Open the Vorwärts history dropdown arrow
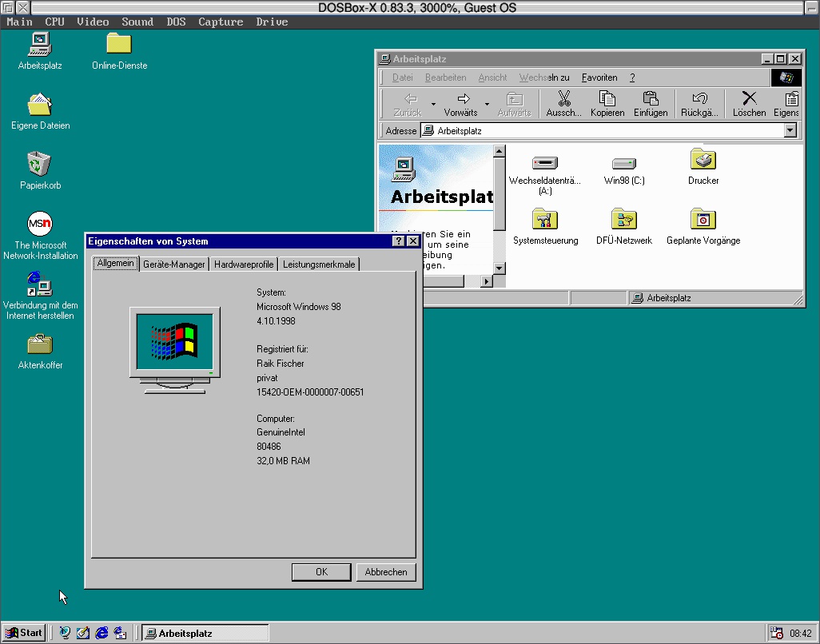 pyautogui.click(x=487, y=104)
